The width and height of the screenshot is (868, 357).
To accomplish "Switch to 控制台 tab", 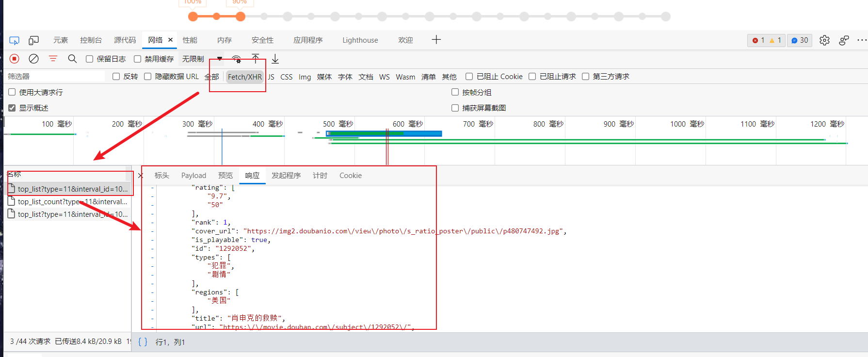I will tap(91, 40).
